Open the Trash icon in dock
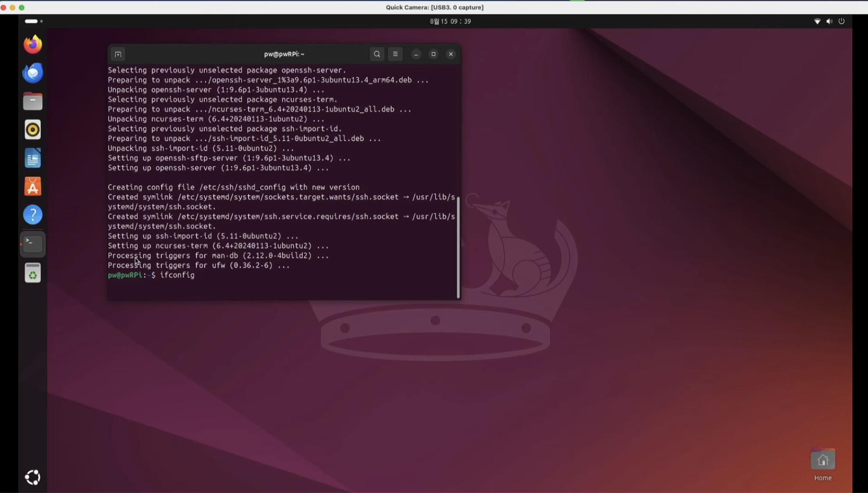This screenshot has width=868, height=493. (33, 273)
